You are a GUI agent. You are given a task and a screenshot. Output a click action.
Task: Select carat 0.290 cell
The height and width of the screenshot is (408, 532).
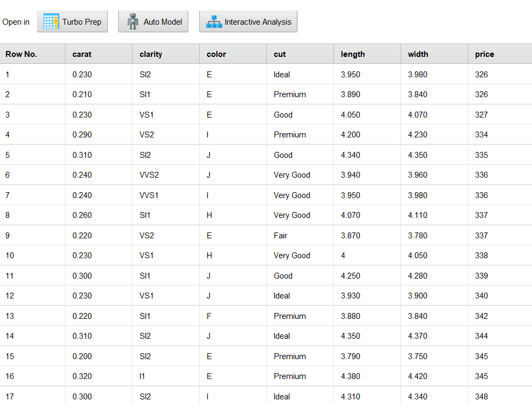[x=99, y=135]
